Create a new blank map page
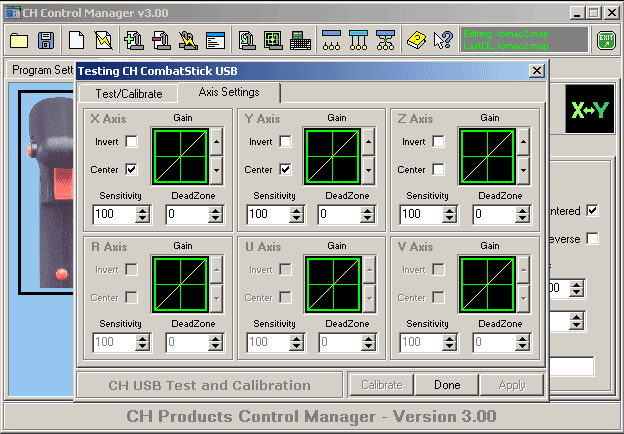The image size is (624, 434). pyautogui.click(x=76, y=40)
